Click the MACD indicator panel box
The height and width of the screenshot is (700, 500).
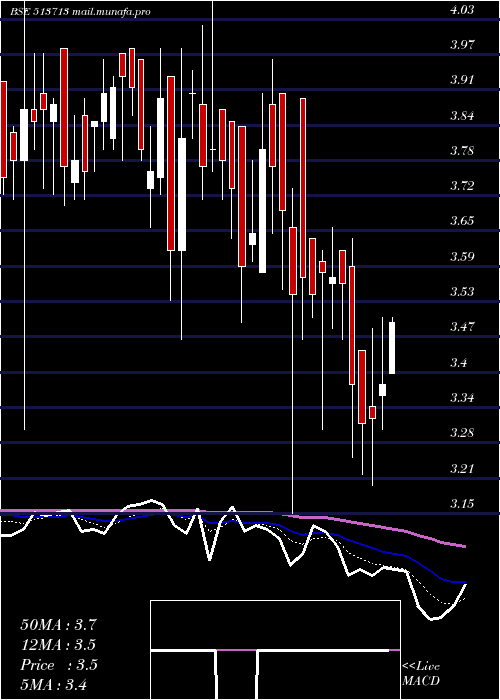point(275,650)
